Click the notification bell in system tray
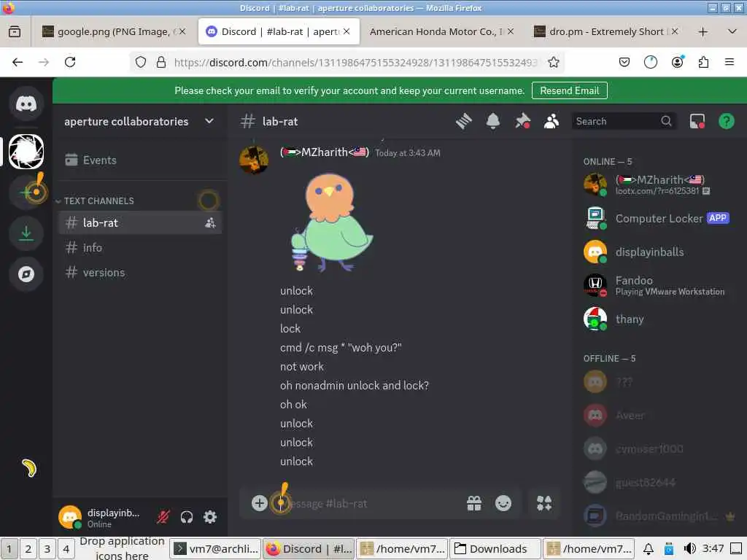 [649, 549]
